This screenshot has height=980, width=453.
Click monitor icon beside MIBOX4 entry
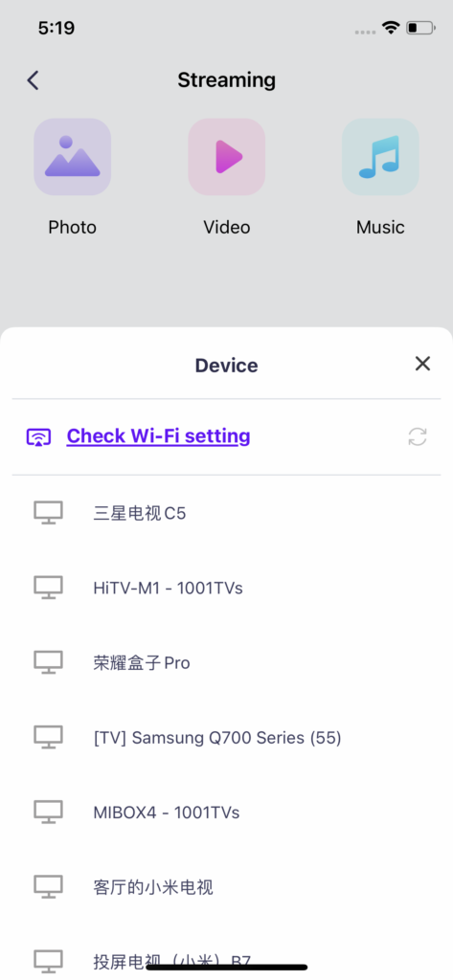tap(48, 812)
